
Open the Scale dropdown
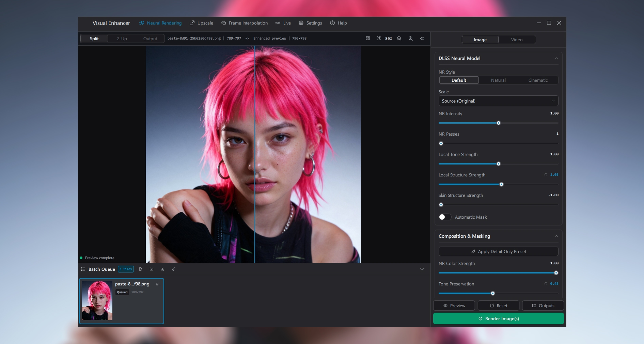click(x=498, y=101)
